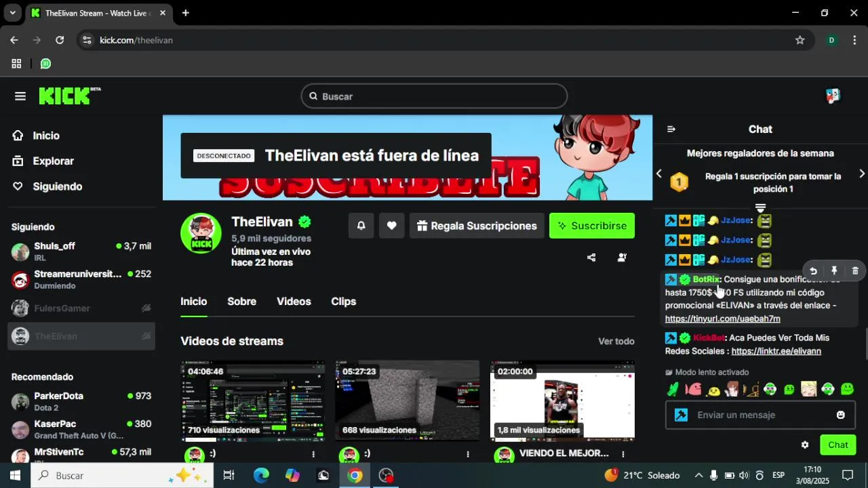
Task: Open Shuls_off followed channel
Action: [81, 251]
